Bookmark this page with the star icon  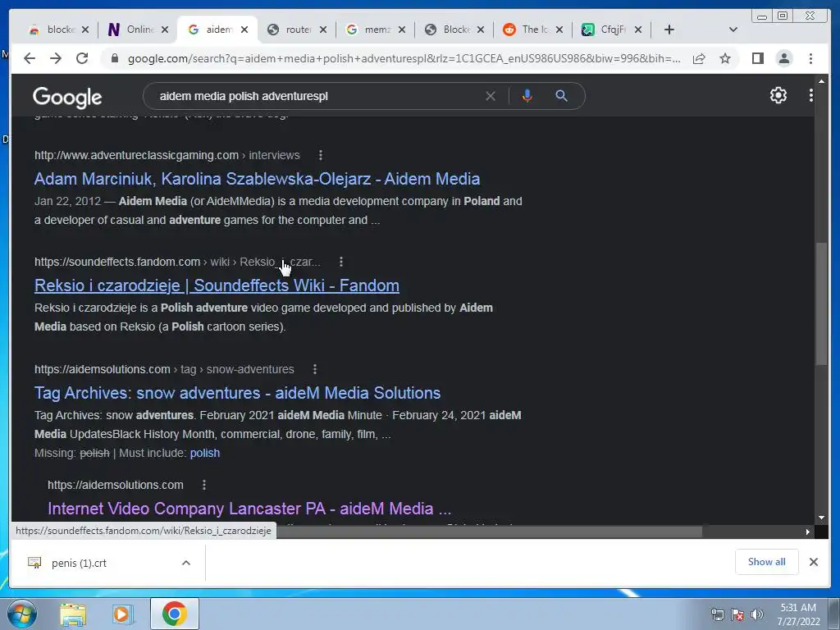[725, 58]
